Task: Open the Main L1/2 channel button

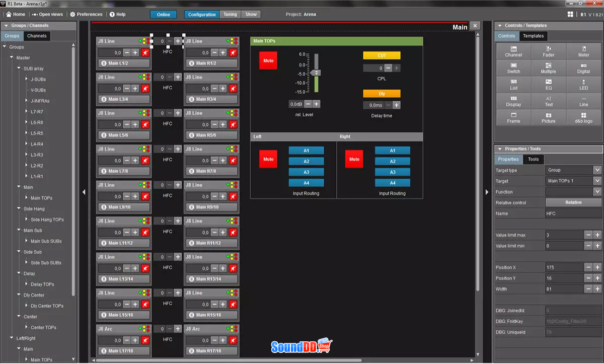Action: (124, 63)
